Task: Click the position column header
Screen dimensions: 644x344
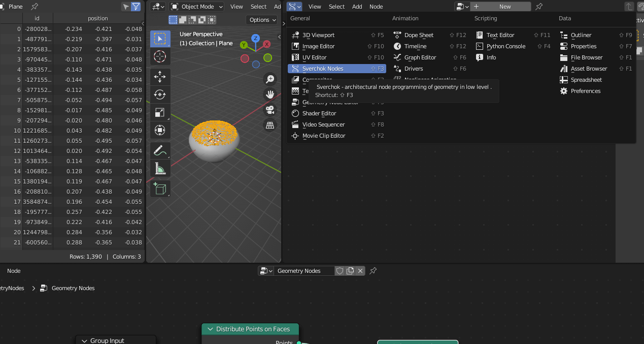Action: (x=98, y=18)
